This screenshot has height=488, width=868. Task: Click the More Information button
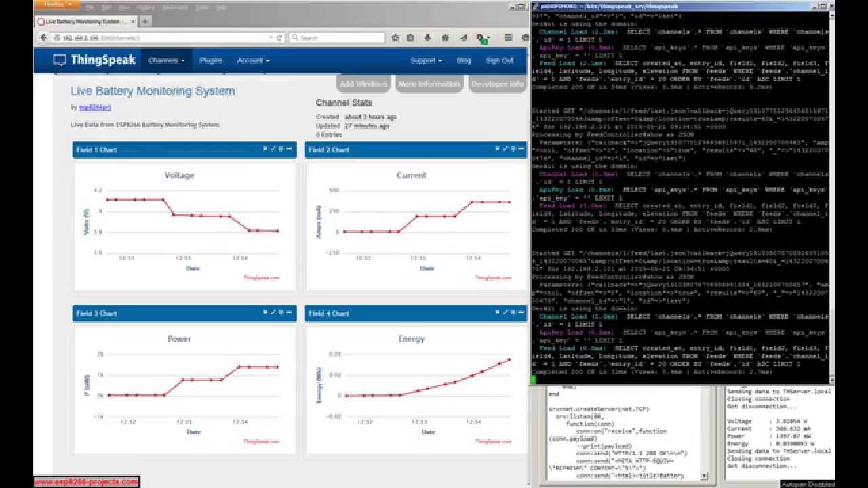(429, 84)
